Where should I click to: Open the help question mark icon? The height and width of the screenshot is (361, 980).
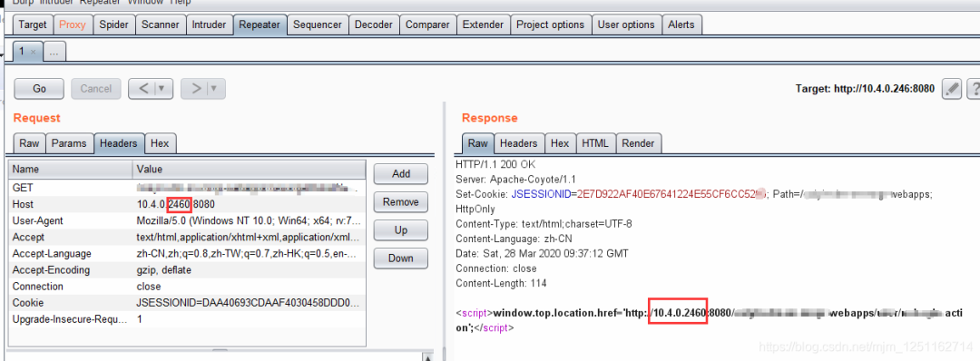click(974, 89)
